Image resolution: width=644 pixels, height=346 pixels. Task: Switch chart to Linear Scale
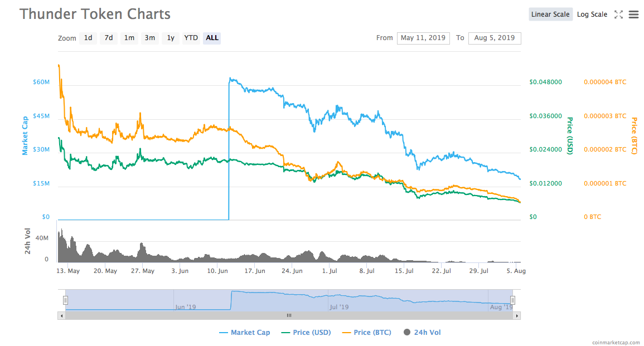[x=550, y=14]
